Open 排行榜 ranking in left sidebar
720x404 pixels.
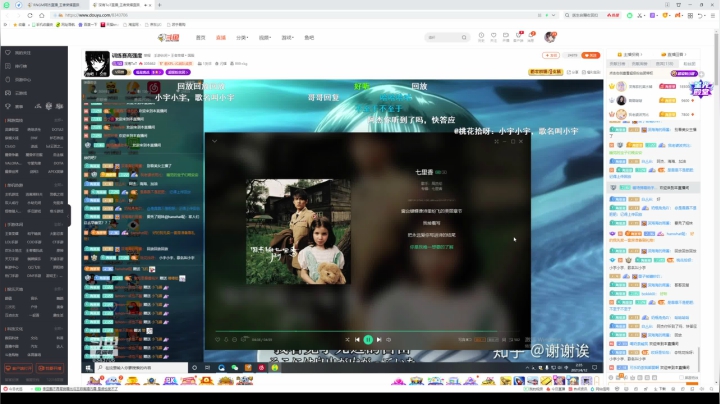[x=21, y=66]
